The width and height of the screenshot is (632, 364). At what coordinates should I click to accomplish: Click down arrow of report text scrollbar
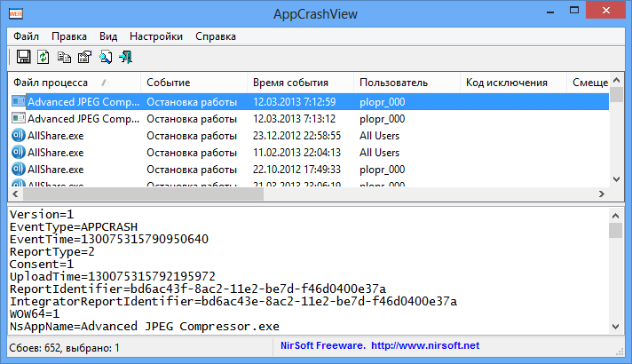coord(615,327)
